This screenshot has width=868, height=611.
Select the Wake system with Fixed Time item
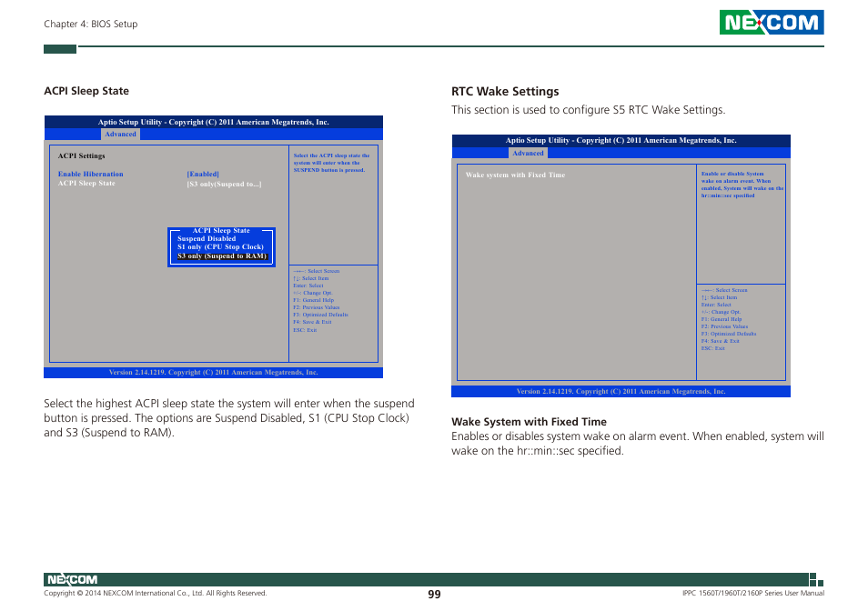click(515, 175)
